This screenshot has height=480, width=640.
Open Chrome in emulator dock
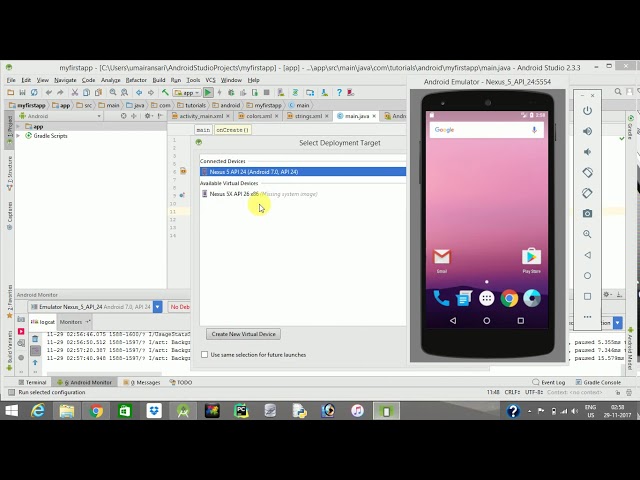click(x=509, y=298)
